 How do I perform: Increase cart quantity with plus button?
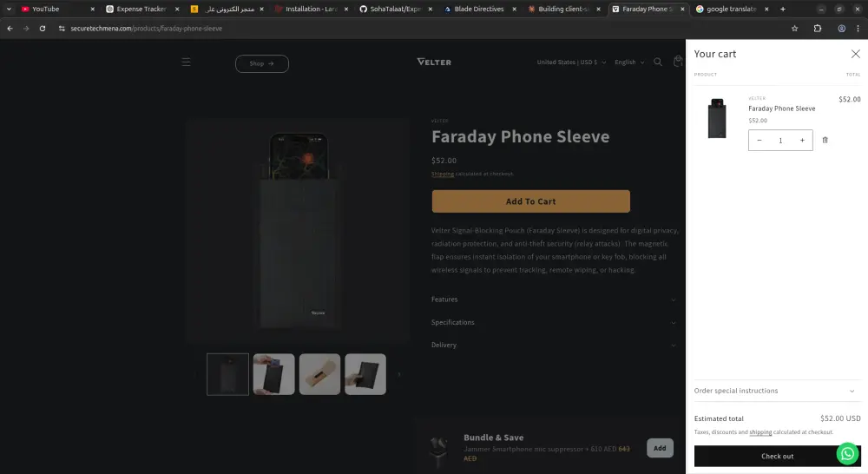[802, 141]
